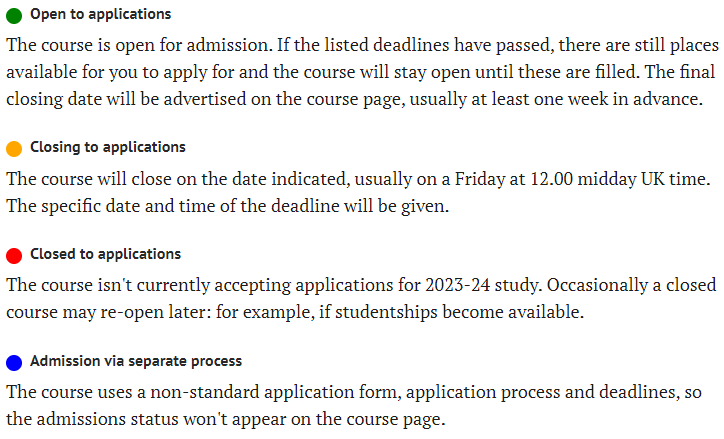Image resolution: width=724 pixels, height=439 pixels.
Task: Click the 'Open to applications' heading
Action: point(101,14)
